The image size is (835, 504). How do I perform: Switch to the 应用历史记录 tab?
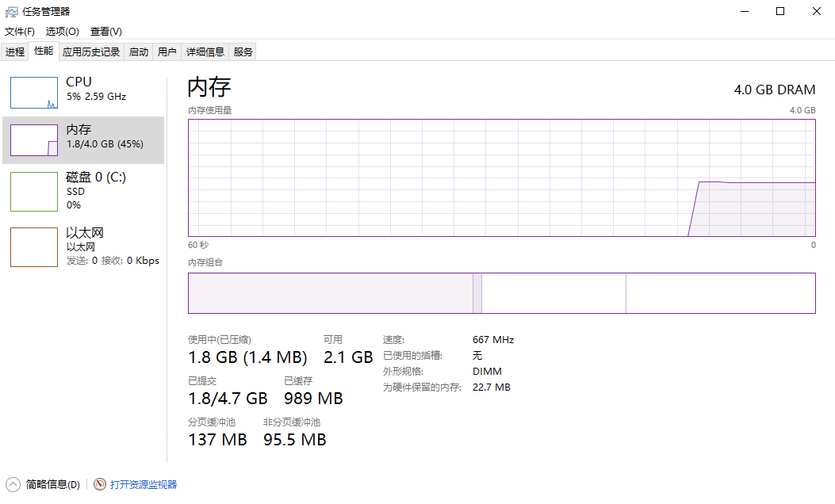pos(91,52)
